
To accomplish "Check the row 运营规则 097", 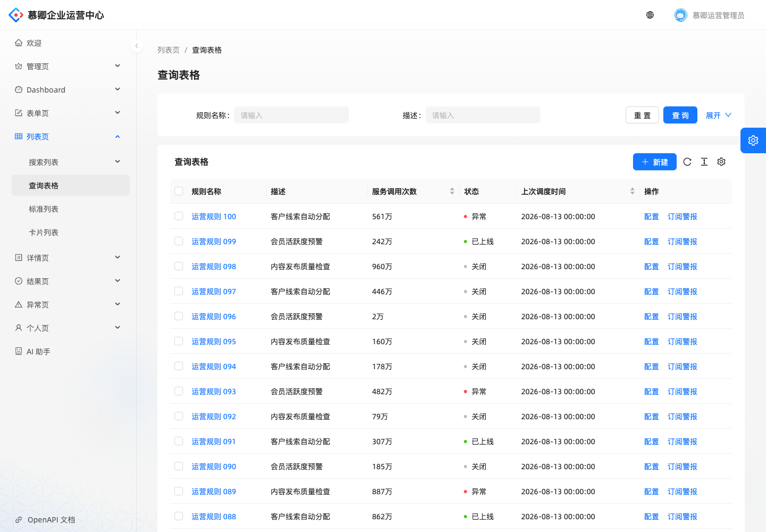I will point(179,291).
